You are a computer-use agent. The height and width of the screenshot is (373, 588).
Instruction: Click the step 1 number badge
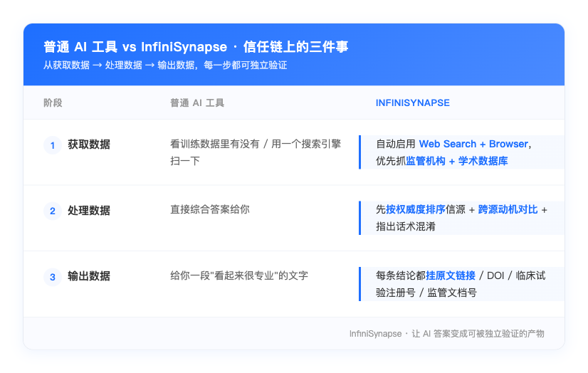53,145
